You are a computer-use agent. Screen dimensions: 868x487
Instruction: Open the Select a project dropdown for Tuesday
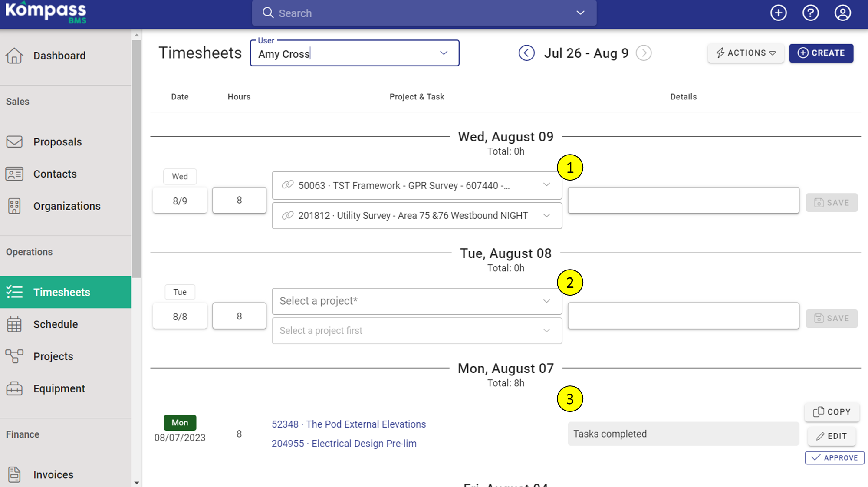[416, 301]
